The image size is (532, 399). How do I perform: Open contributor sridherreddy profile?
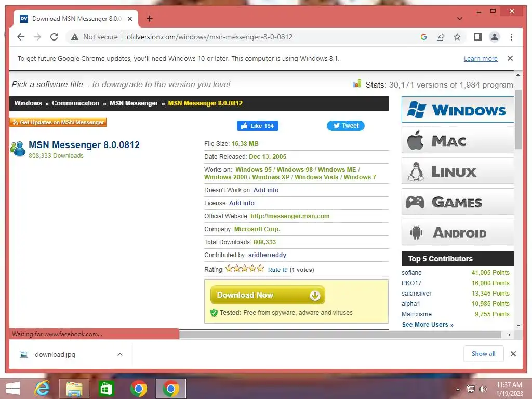point(268,255)
